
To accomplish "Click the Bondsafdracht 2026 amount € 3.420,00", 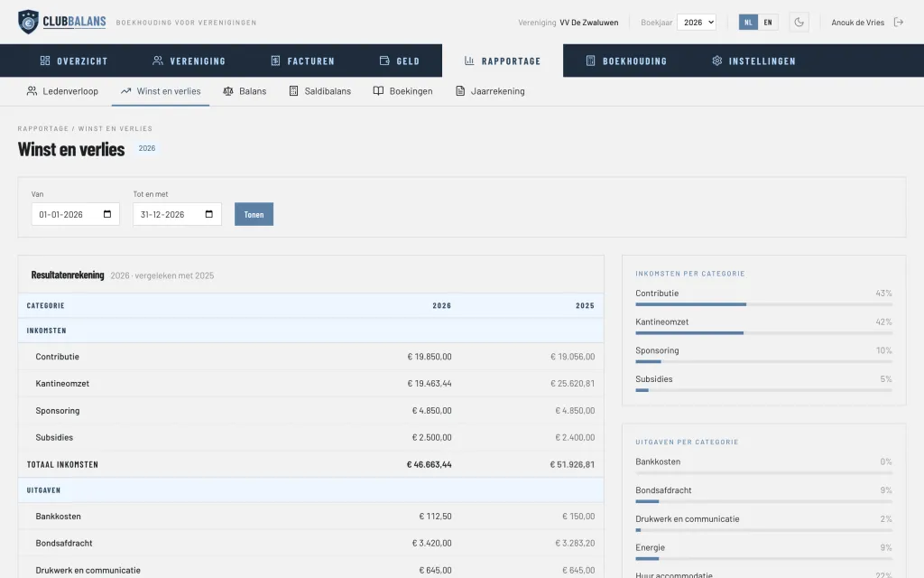I will pyautogui.click(x=431, y=543).
